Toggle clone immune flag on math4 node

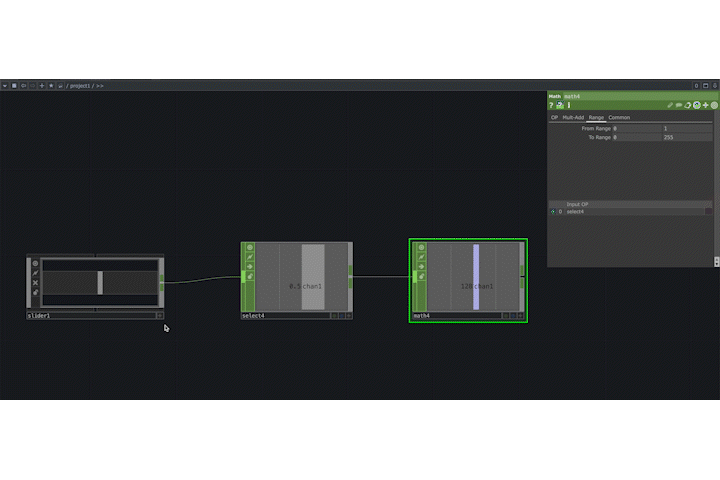[421, 257]
